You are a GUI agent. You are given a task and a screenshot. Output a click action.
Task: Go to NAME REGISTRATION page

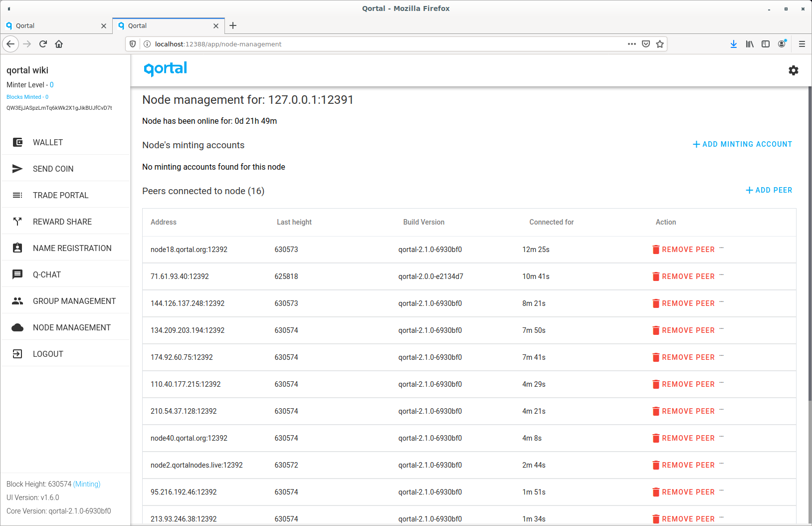65,248
